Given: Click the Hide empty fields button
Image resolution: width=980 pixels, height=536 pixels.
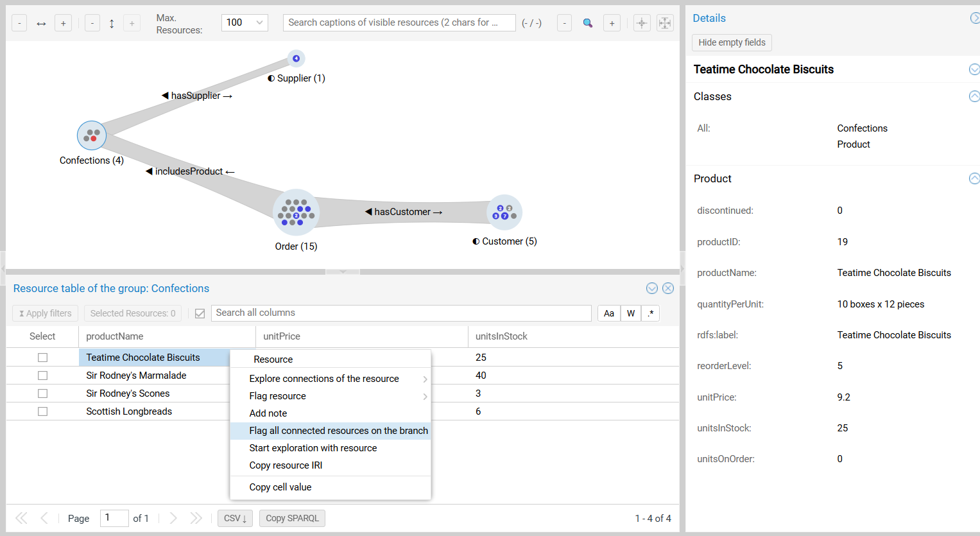Looking at the screenshot, I should 732,42.
